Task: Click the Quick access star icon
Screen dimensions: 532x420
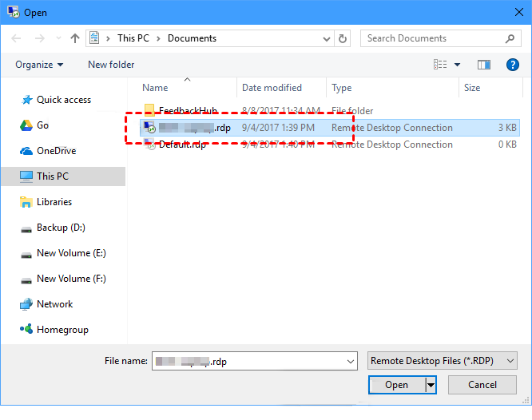Action: coord(26,100)
